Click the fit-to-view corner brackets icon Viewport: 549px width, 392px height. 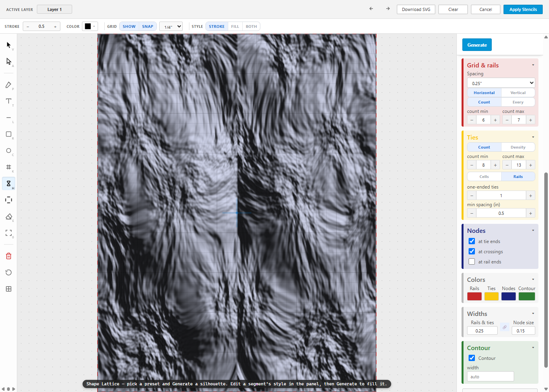pos(9,233)
